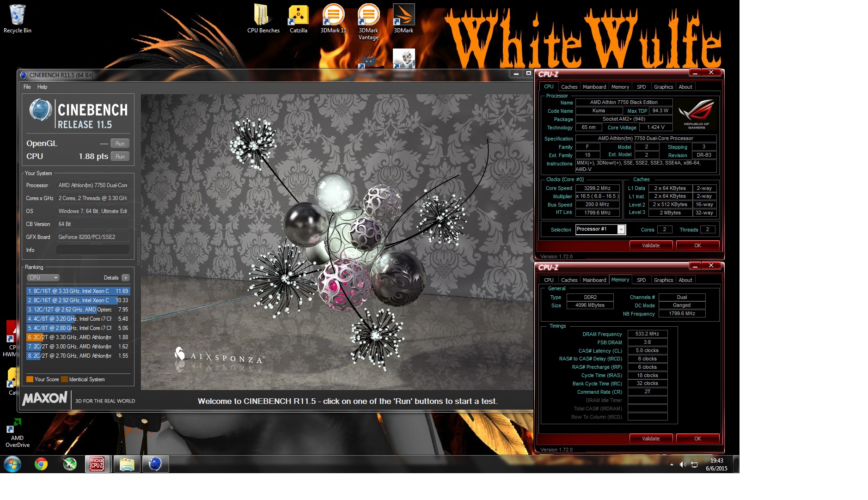Click the MAXON logo in Cinebench
The height and width of the screenshot is (500, 868).
(x=45, y=398)
